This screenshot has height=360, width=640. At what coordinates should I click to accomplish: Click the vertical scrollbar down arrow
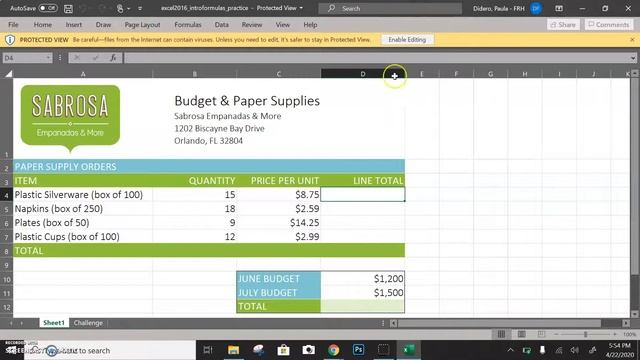coord(635,314)
